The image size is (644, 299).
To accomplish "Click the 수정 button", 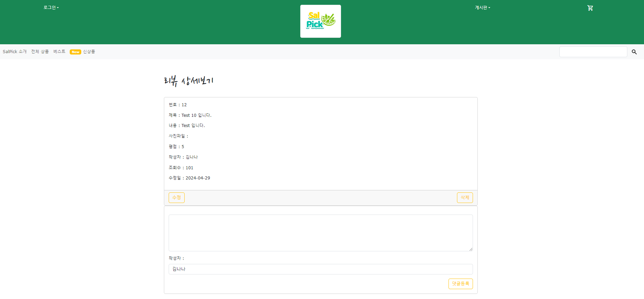I will [176, 198].
